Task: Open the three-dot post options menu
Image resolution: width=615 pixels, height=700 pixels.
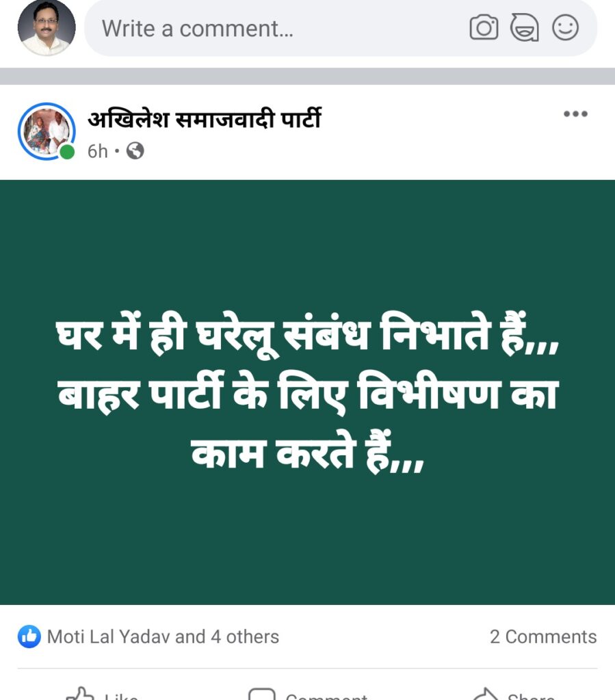Action: tap(575, 114)
